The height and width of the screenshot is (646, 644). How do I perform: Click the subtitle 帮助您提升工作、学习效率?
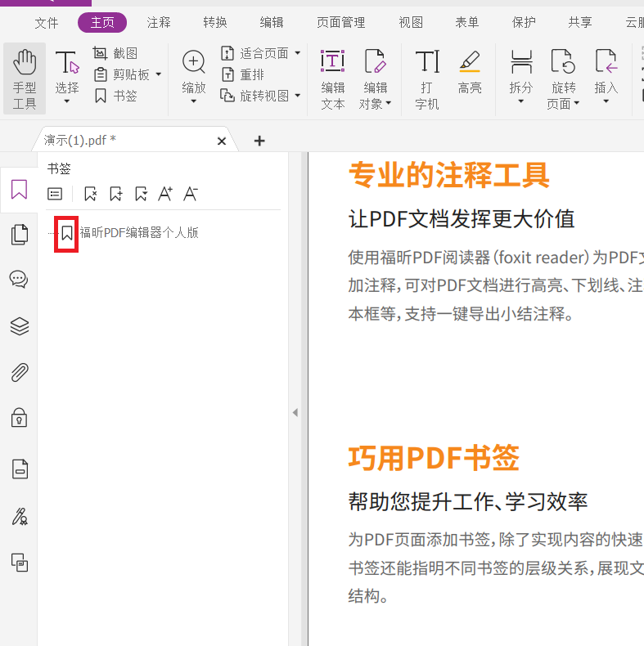(x=468, y=501)
